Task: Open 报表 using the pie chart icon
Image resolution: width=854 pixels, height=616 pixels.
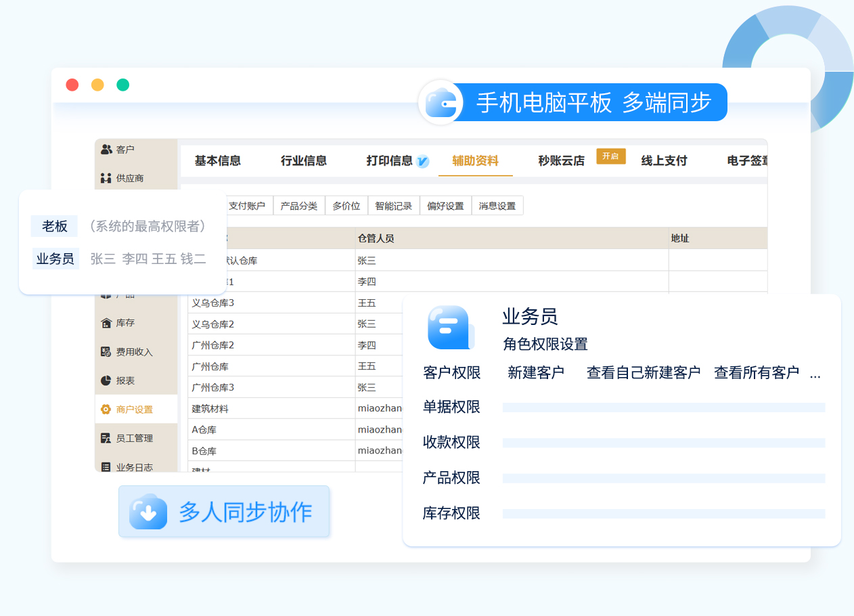Action: (x=106, y=380)
